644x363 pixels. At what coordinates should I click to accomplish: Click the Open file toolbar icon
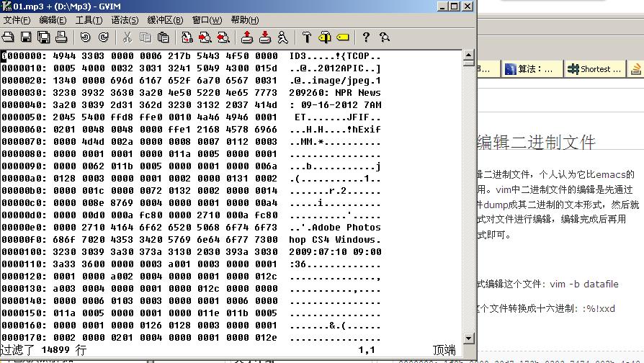8,37
